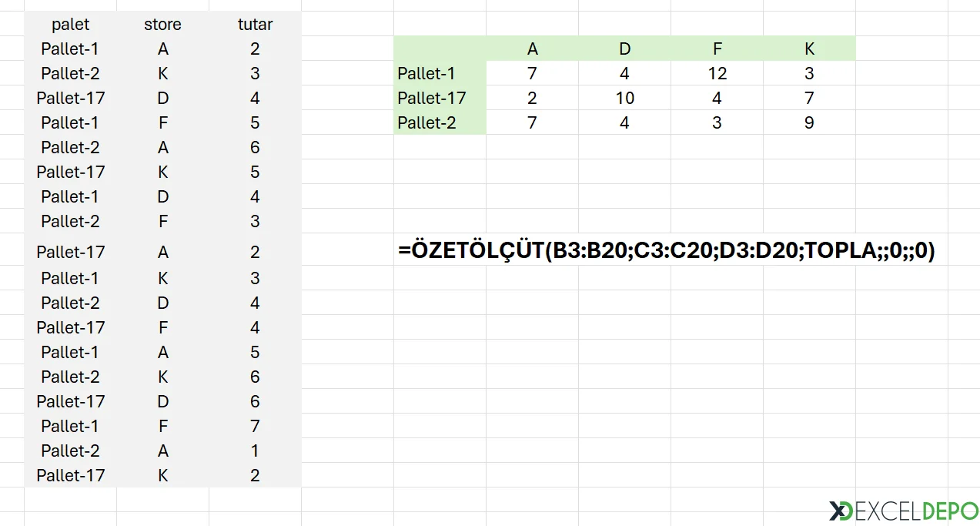
Task: Select the tutar cell with value 1
Action: point(255,451)
